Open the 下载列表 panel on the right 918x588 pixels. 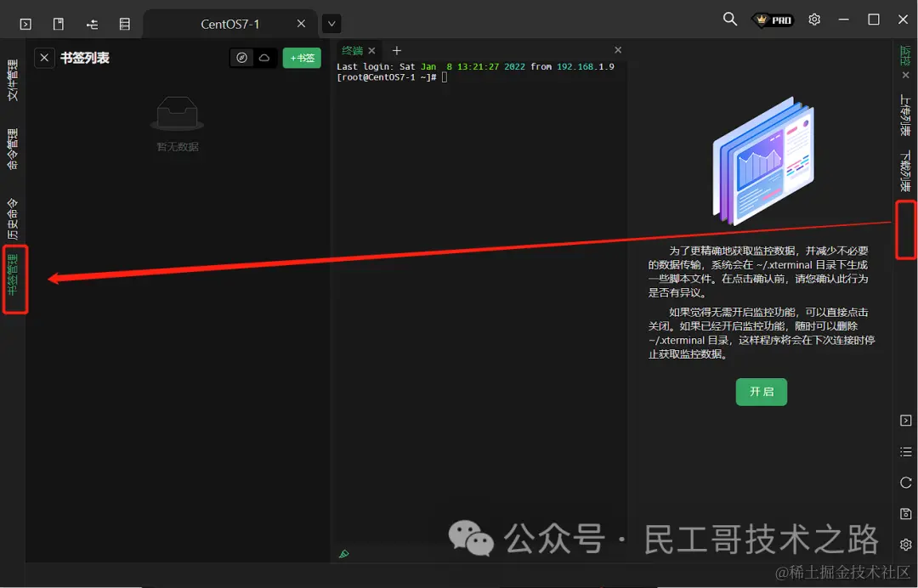click(904, 167)
